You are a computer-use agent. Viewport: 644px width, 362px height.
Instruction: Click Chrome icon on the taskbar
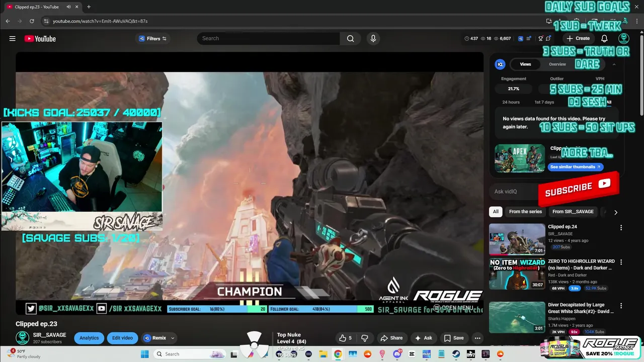coord(338,354)
